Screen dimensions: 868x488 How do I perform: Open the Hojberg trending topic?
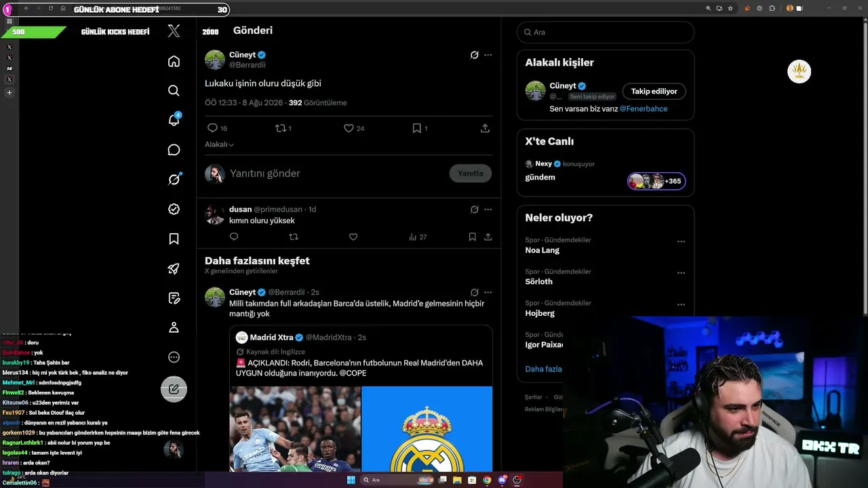[540, 313]
